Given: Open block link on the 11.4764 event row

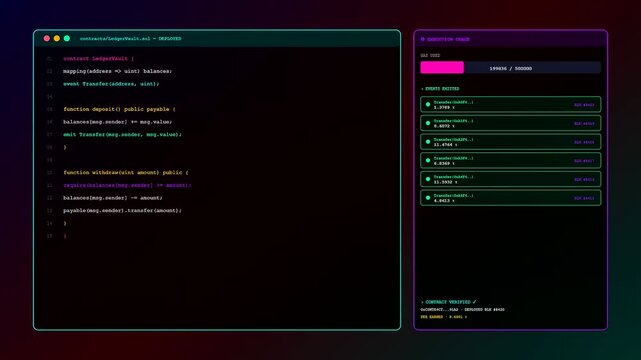Looking at the screenshot, I should (584, 142).
